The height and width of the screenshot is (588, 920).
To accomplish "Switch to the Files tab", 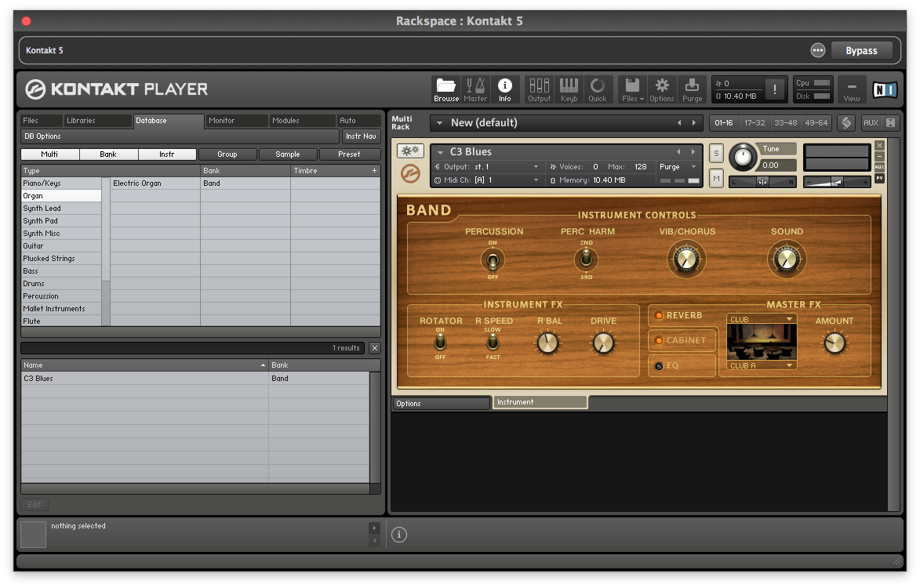I will [41, 121].
